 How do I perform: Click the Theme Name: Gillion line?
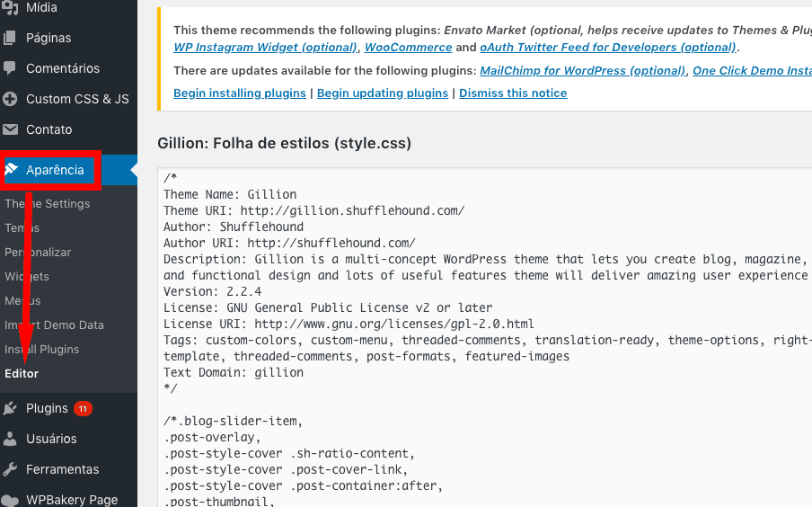click(230, 194)
